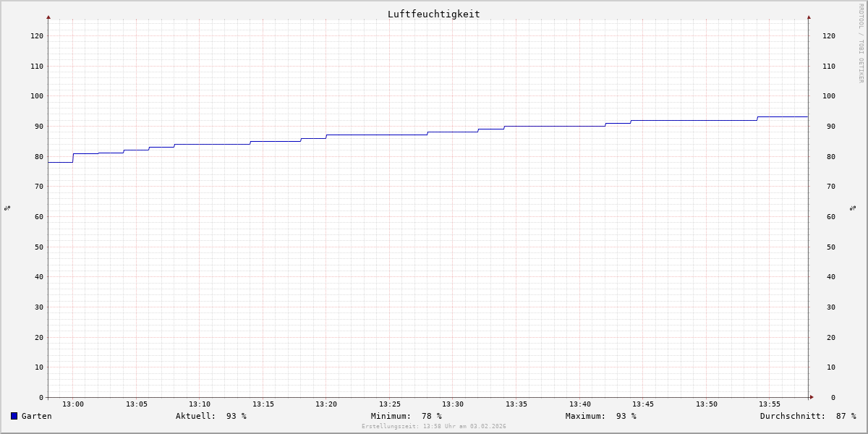This screenshot has height=434, width=868.
Task: Click the Luftfeuchtigkeit chart title
Action: tap(433, 14)
